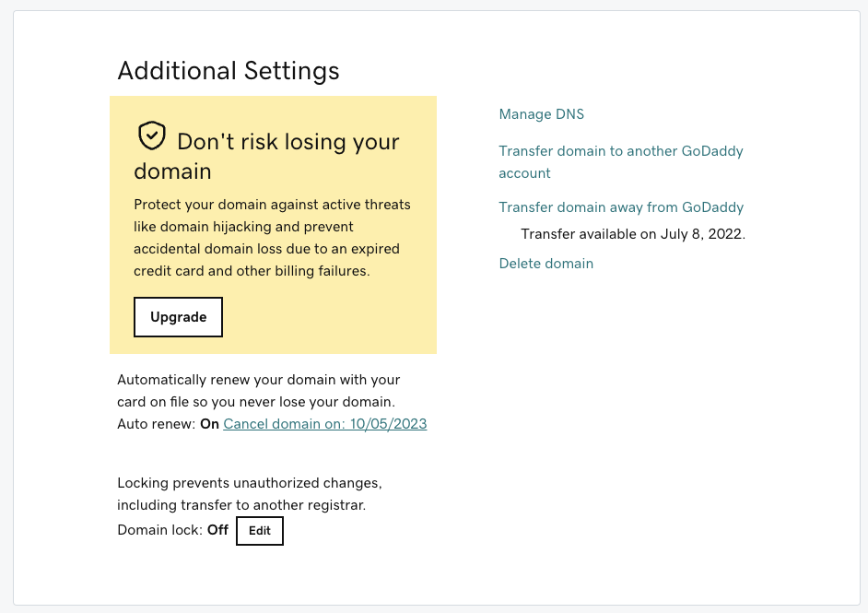Click empty yellow area right of Upgrade button
Image resolution: width=868 pixels, height=613 pixels.
tap(332, 317)
